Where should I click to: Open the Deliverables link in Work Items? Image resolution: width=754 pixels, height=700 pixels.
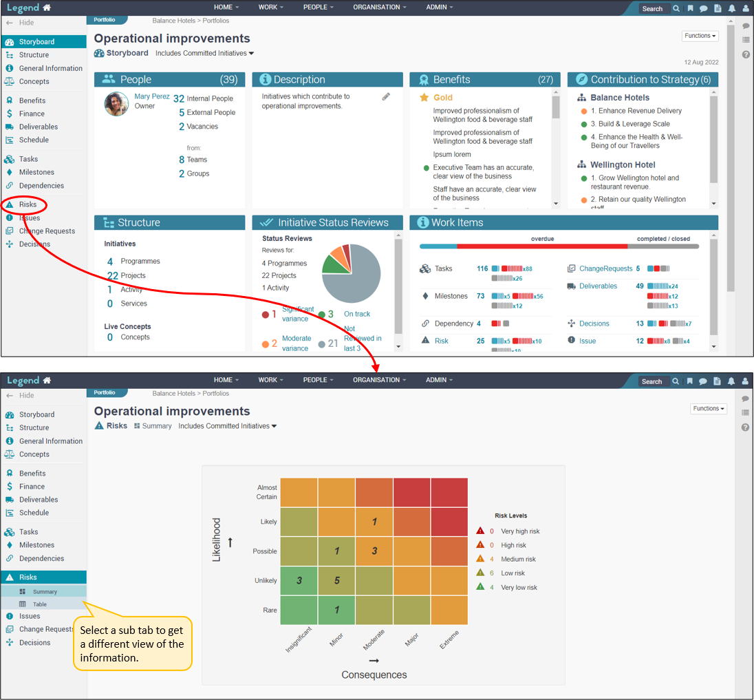(598, 286)
